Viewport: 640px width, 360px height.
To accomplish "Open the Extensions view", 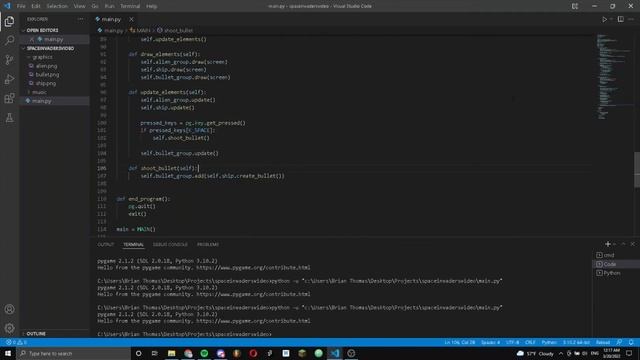I will click(x=9, y=98).
